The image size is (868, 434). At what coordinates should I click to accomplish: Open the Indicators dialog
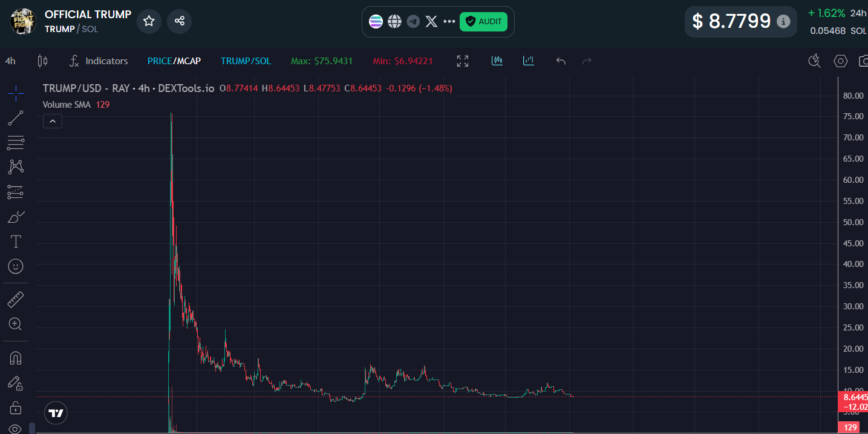pyautogui.click(x=99, y=61)
